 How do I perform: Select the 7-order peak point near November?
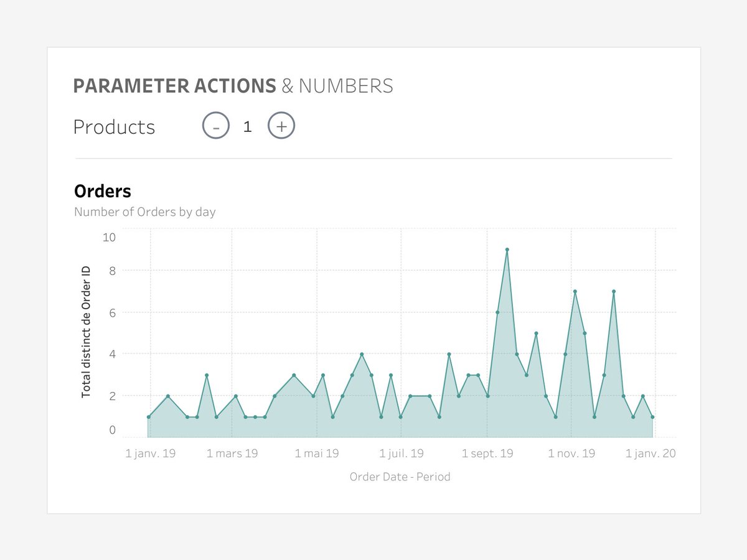click(574, 290)
